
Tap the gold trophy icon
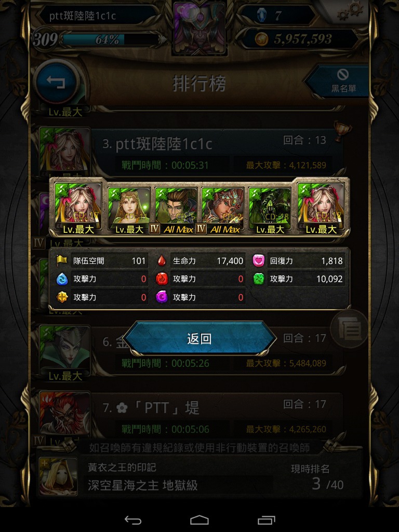click(x=342, y=130)
